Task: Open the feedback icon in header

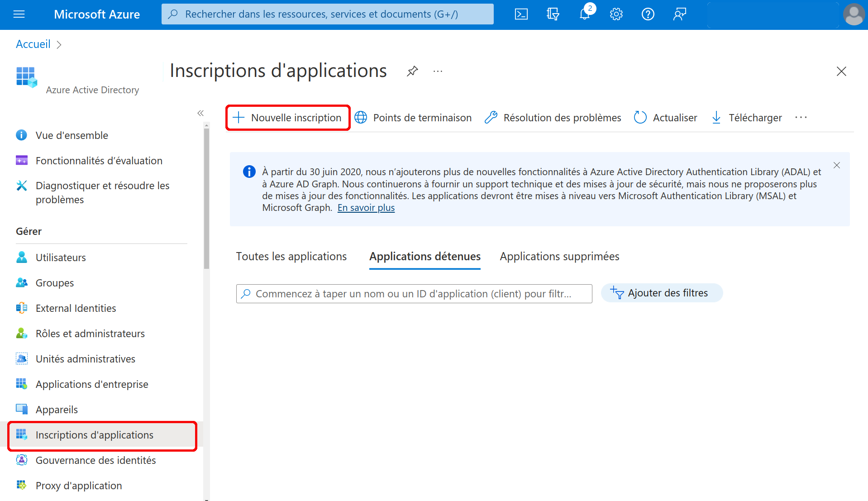Action: click(680, 14)
